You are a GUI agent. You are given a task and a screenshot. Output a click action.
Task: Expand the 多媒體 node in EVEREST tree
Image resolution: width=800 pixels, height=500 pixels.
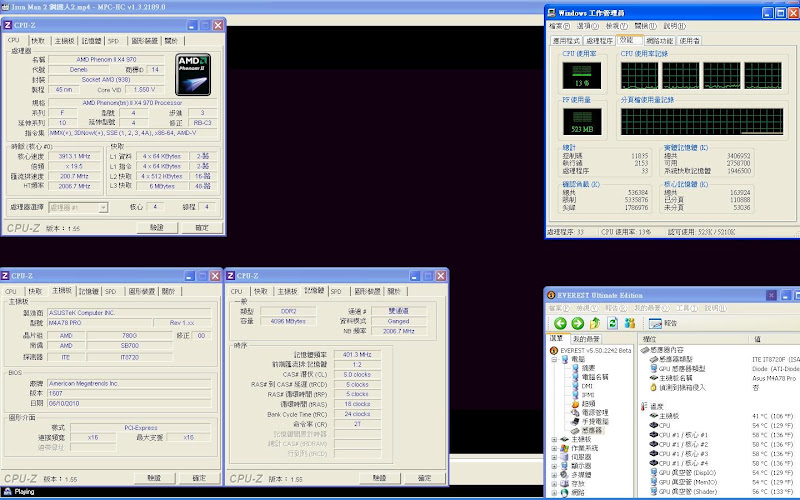554,475
